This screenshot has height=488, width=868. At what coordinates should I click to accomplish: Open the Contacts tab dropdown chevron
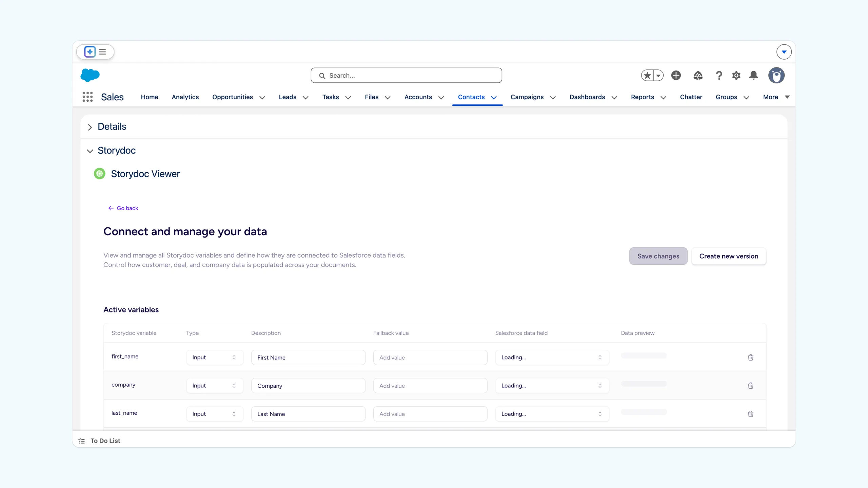(x=494, y=98)
